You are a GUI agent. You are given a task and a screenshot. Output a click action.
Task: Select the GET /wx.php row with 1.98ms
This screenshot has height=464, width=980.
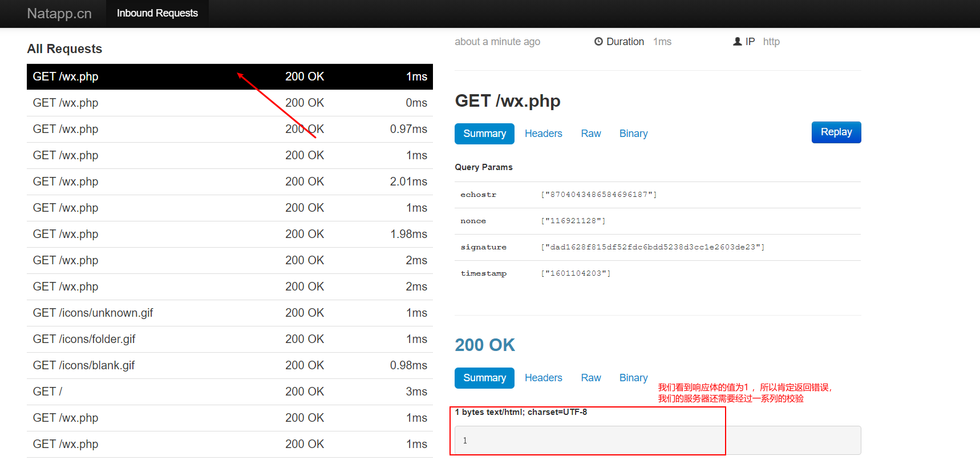(230, 234)
